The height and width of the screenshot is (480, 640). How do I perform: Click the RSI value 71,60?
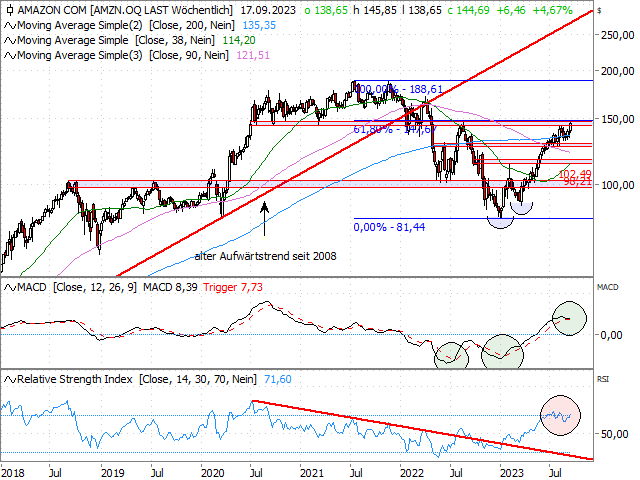(x=278, y=379)
